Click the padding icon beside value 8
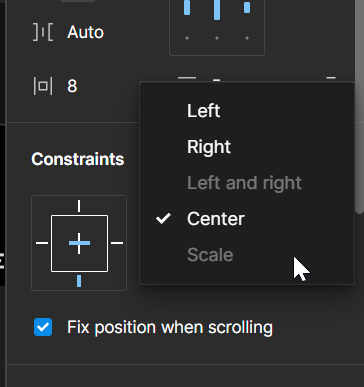The width and height of the screenshot is (364, 387). (x=43, y=86)
